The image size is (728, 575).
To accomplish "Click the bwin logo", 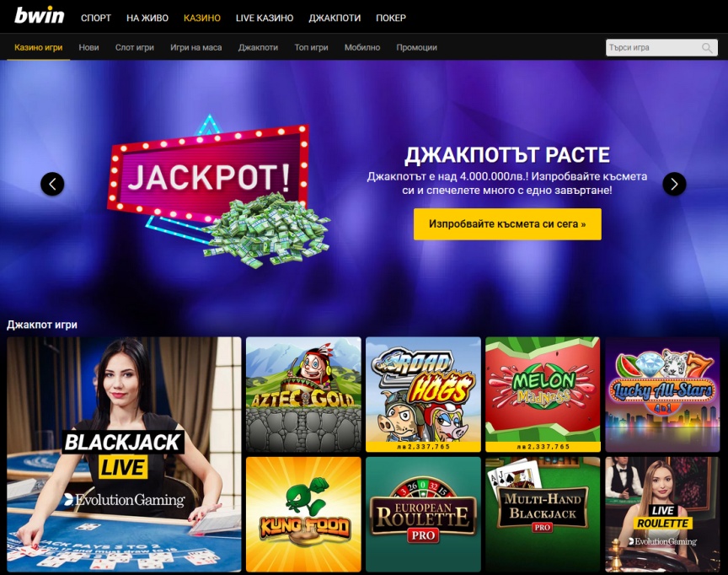I will tap(39, 15).
